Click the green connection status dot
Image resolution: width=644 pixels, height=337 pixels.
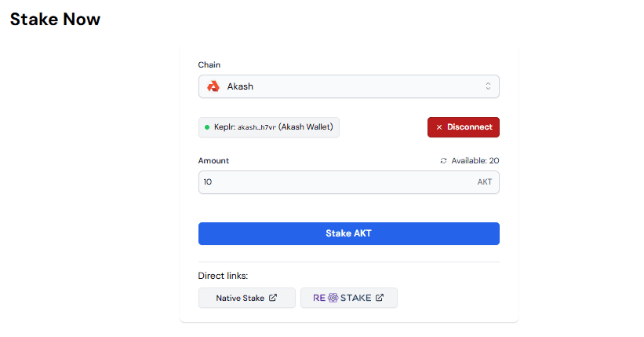point(207,127)
